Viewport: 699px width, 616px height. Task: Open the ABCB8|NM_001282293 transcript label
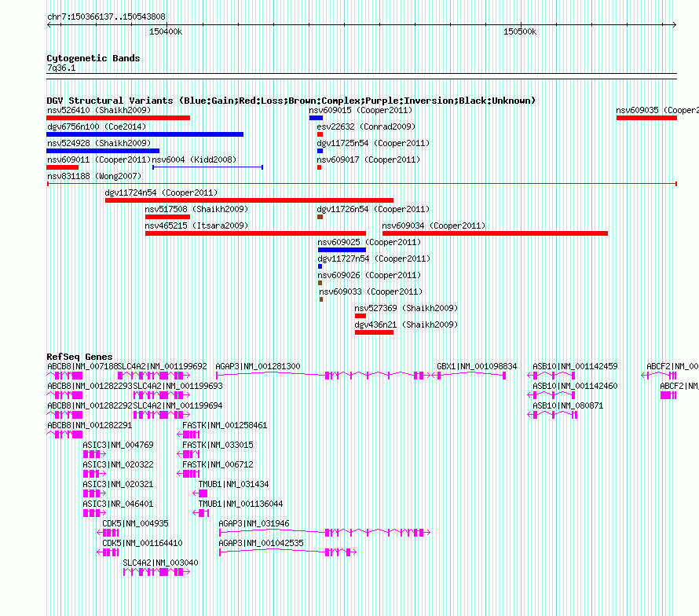pyautogui.click(x=90, y=386)
